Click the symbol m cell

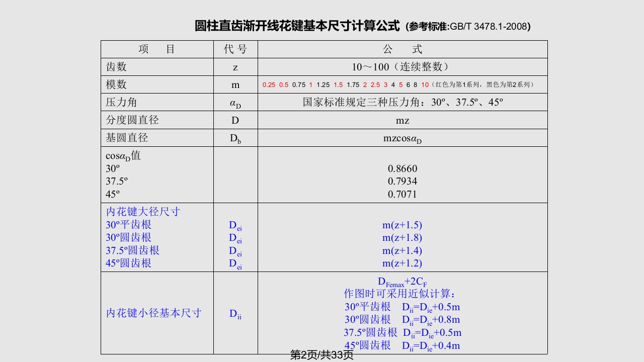(x=235, y=85)
